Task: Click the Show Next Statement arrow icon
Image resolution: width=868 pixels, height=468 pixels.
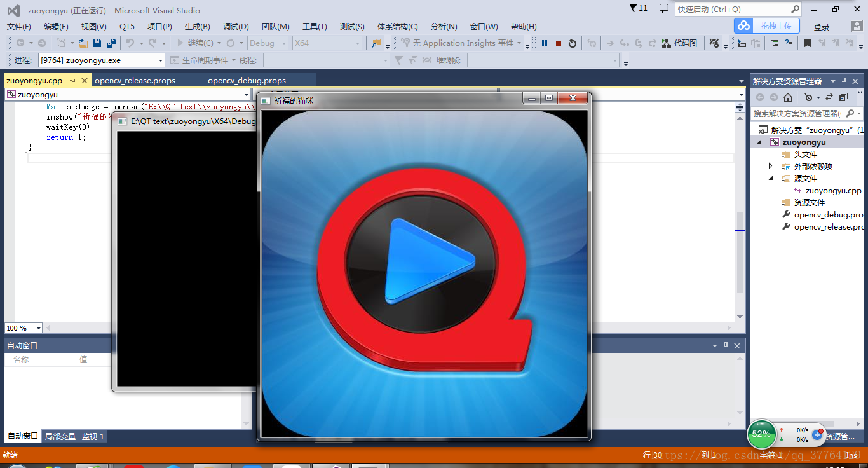Action: [609, 43]
